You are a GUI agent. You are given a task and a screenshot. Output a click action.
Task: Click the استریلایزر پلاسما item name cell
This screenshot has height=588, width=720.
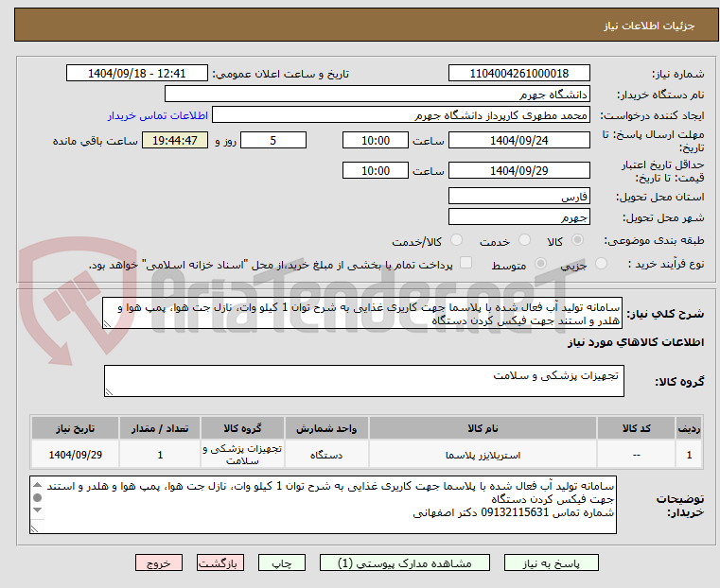[x=483, y=455]
